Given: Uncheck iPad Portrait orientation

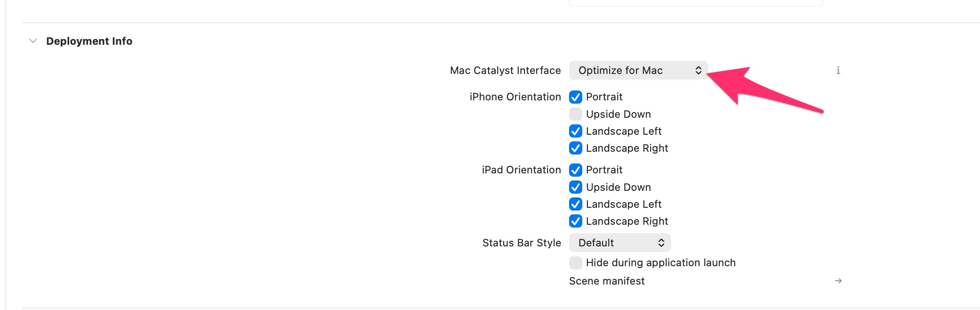Looking at the screenshot, I should 575,170.
